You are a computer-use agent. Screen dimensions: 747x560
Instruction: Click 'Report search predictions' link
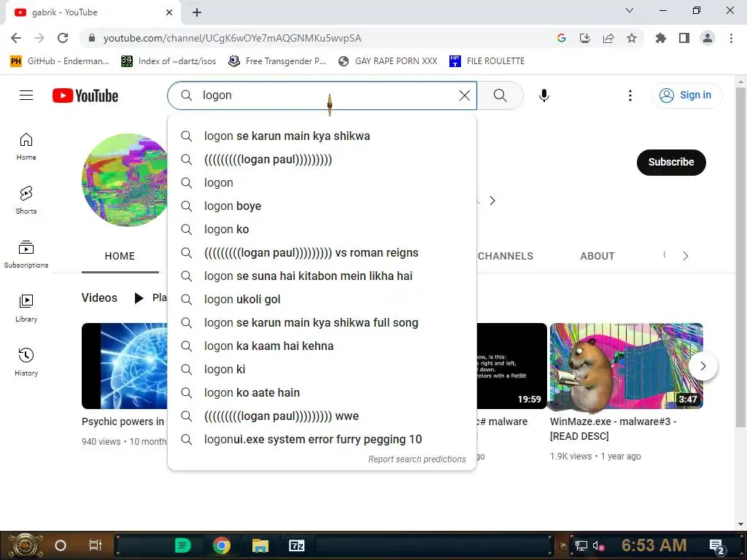[417, 459]
